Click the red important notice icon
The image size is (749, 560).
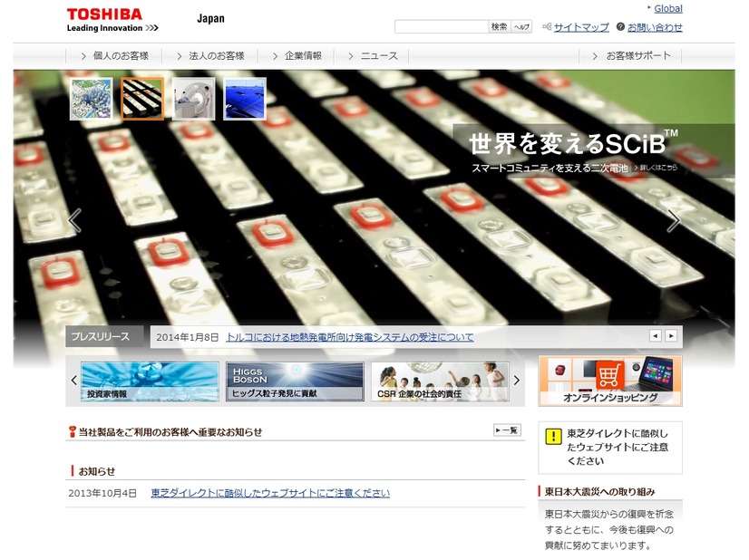73,431
